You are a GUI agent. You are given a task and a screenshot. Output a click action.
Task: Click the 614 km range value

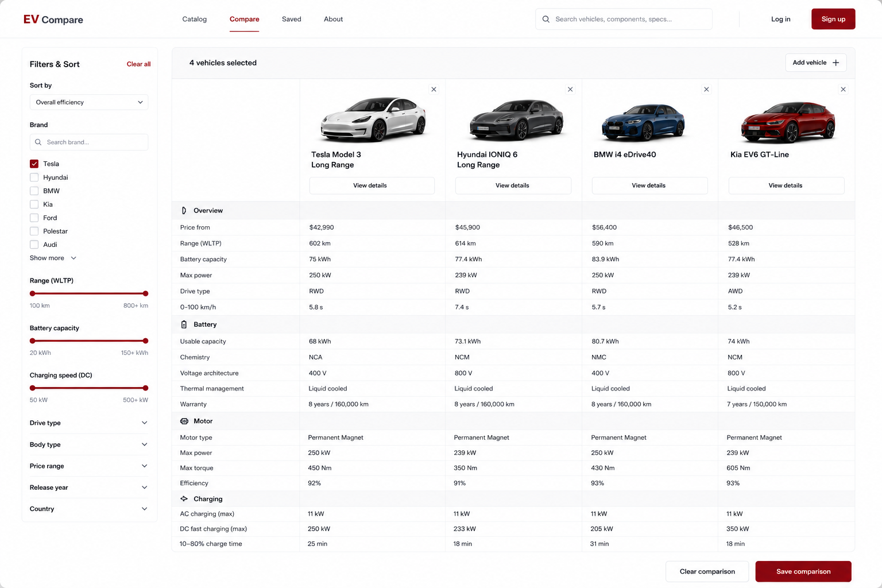point(466,243)
